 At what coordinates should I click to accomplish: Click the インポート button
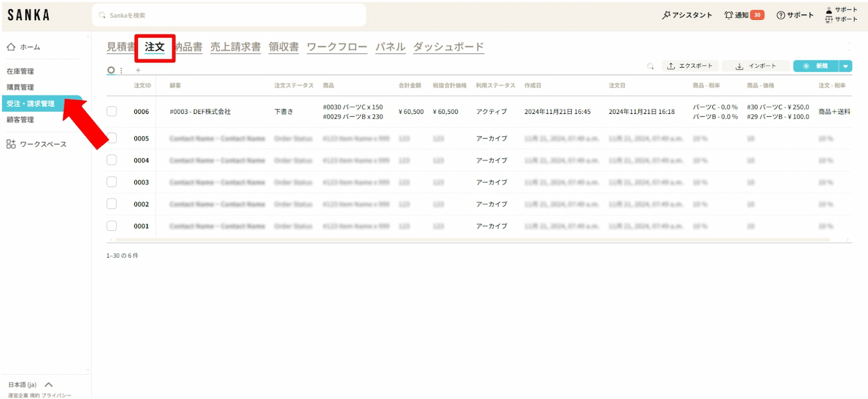point(756,66)
